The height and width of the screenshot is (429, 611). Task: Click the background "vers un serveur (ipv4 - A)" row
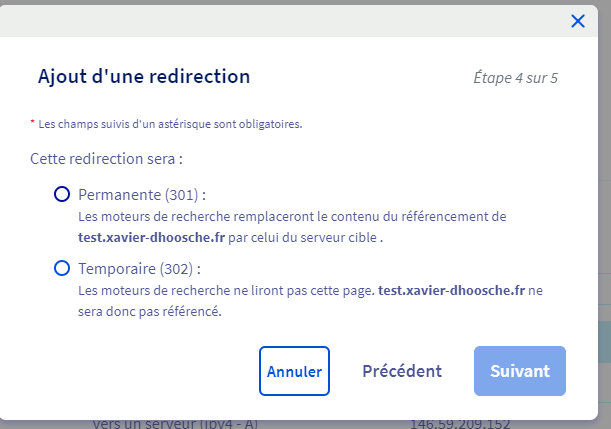coord(175,424)
